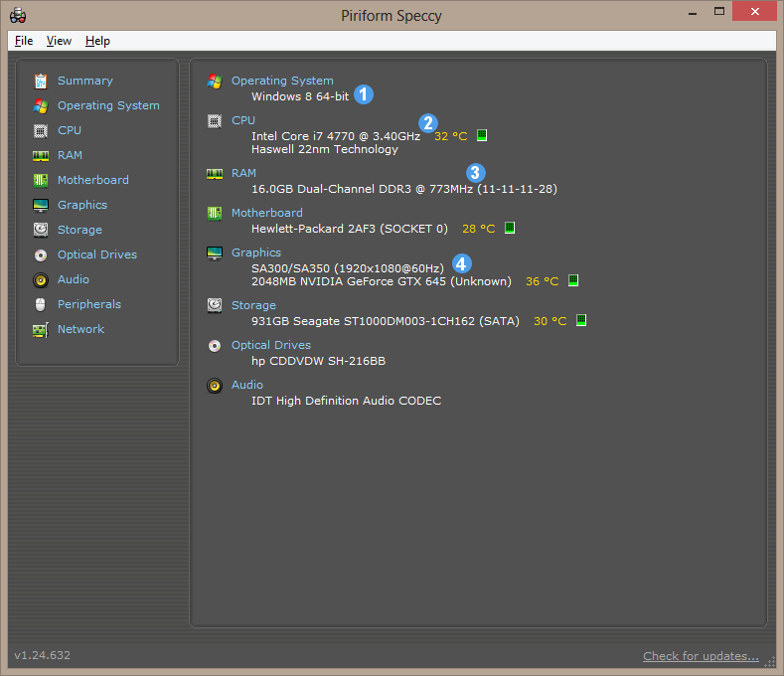Open the Help menu
The width and height of the screenshot is (784, 676).
[97, 41]
